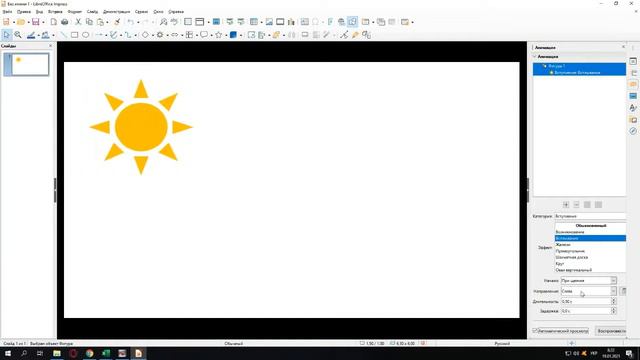Viewport: 640px width, 360px height.
Task: Open dropdown arrow next to Undo icon
Action: (x=138, y=22)
